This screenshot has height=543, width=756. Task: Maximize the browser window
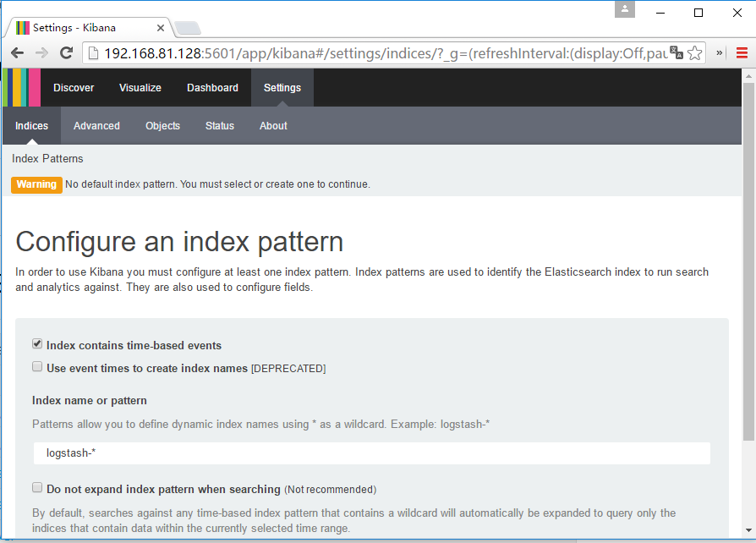[698, 13]
